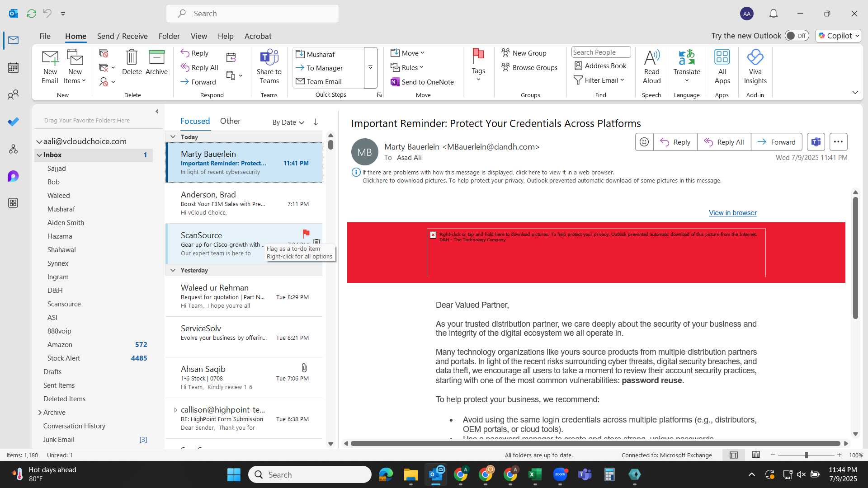Open the File menu
Viewport: 868px width, 488px height.
(x=45, y=36)
